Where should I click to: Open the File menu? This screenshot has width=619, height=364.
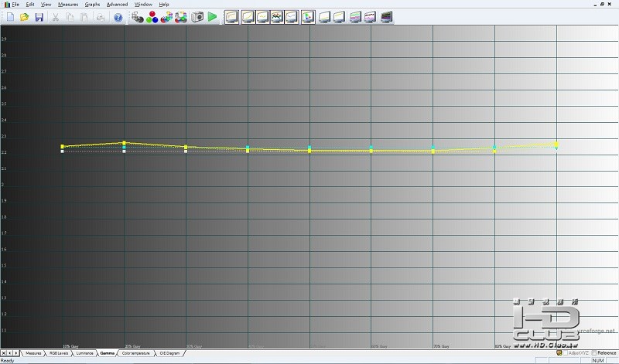[15, 5]
